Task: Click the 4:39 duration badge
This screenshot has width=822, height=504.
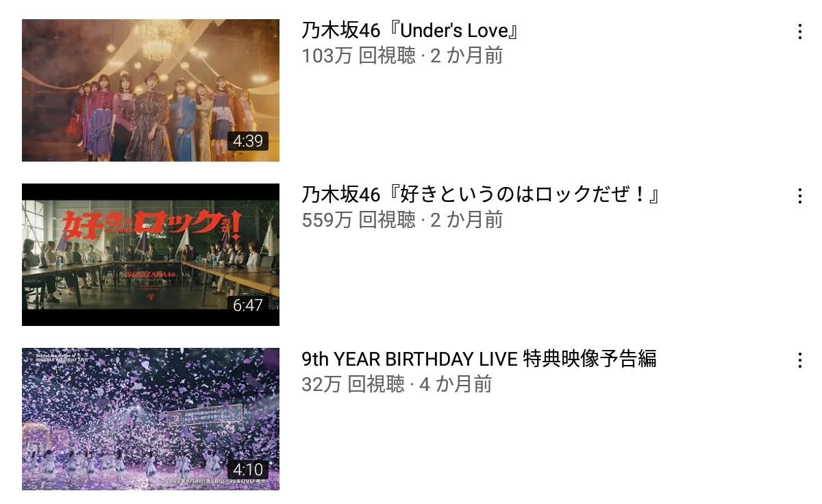Action: pyautogui.click(x=248, y=141)
